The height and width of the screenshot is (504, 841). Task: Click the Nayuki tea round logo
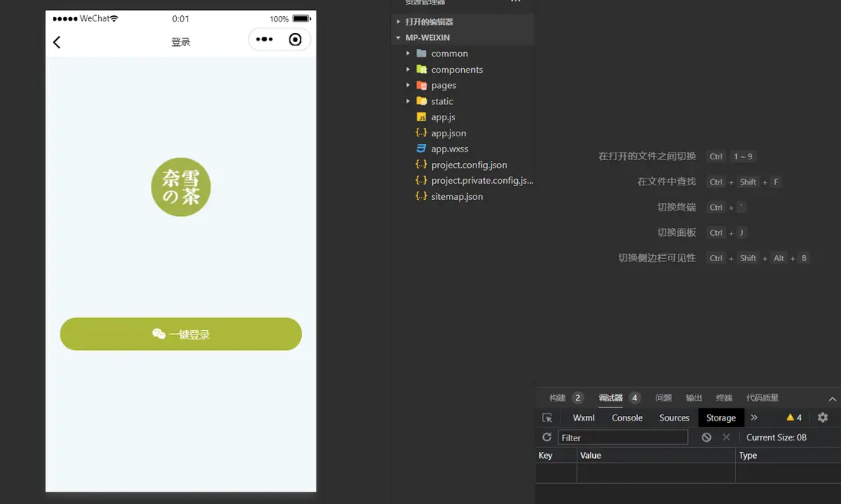(181, 187)
